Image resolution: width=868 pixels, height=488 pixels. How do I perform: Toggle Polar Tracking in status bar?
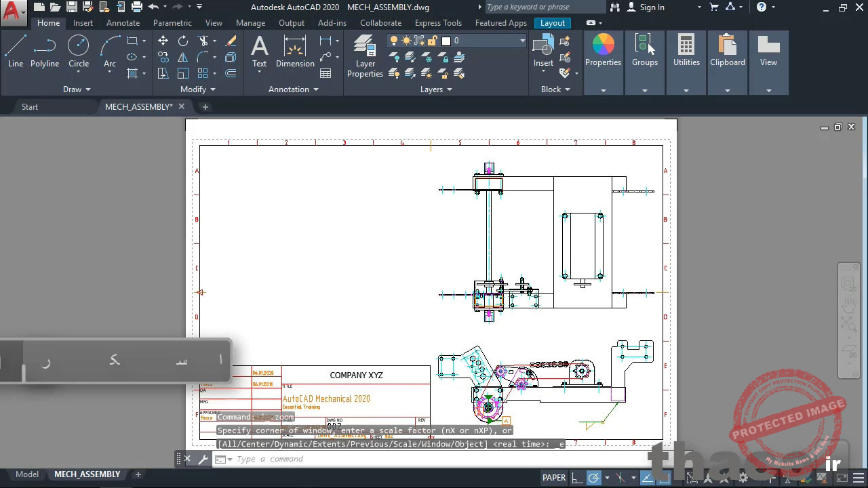coord(594,478)
